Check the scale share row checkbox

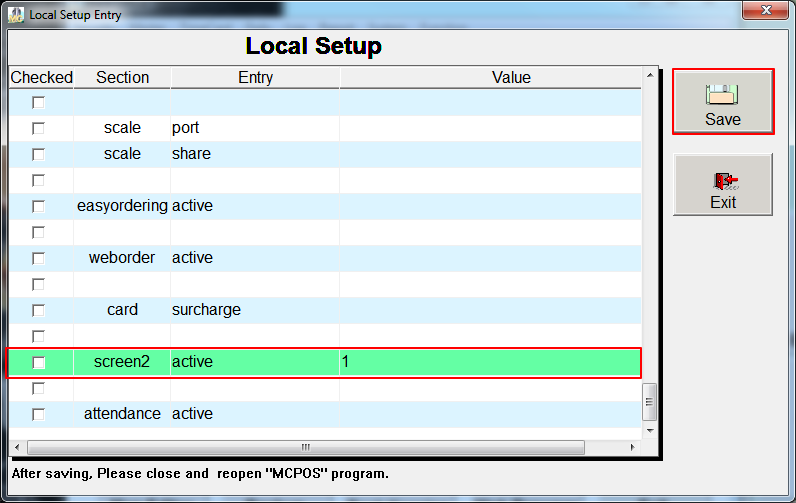39,154
